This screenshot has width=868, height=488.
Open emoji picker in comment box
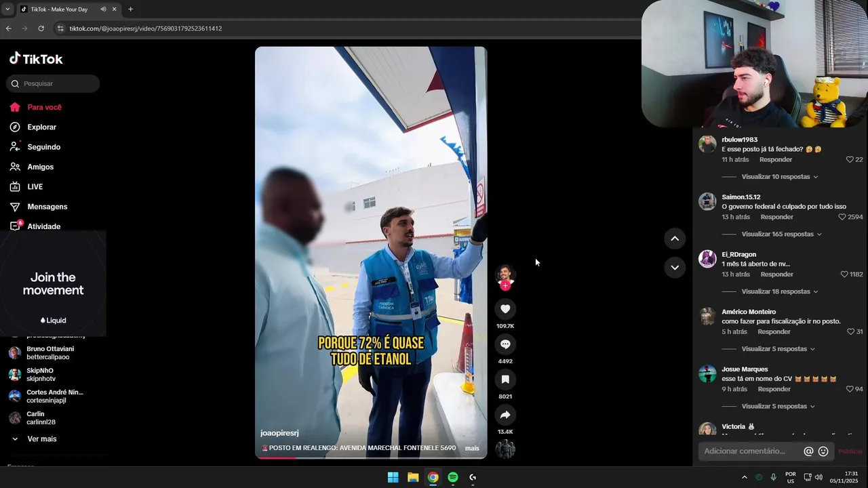823,451
